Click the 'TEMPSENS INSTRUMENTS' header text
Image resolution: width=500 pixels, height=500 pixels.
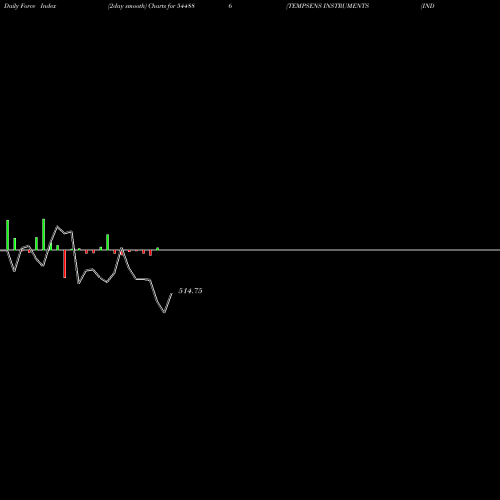click(x=328, y=6)
